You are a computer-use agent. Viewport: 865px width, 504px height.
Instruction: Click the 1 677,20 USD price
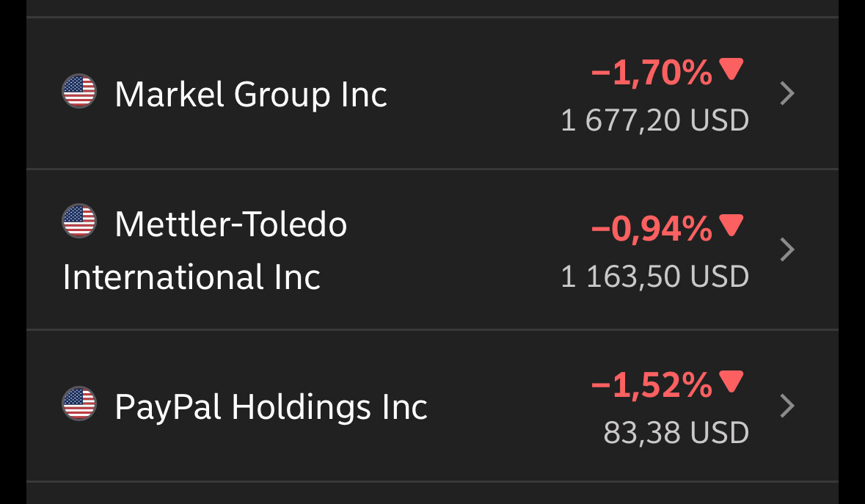point(654,120)
